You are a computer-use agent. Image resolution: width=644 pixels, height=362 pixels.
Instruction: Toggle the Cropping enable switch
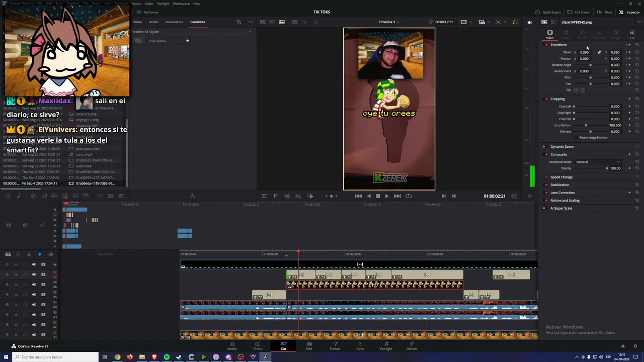click(x=546, y=99)
